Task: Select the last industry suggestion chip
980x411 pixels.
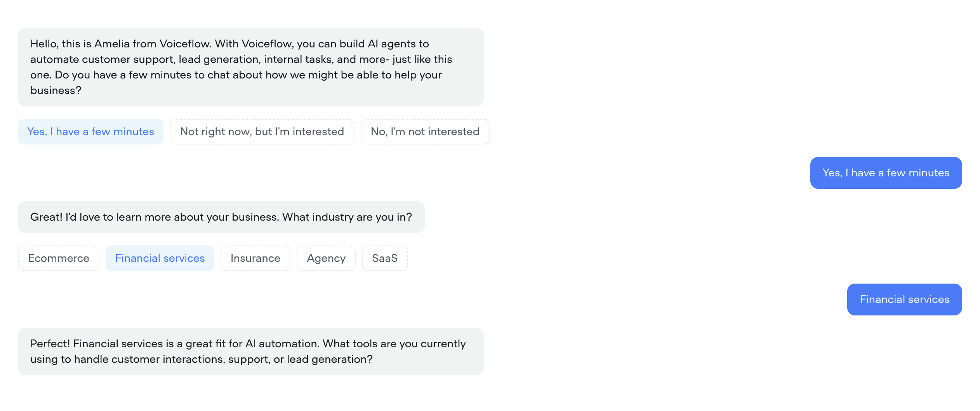Action: (x=385, y=258)
